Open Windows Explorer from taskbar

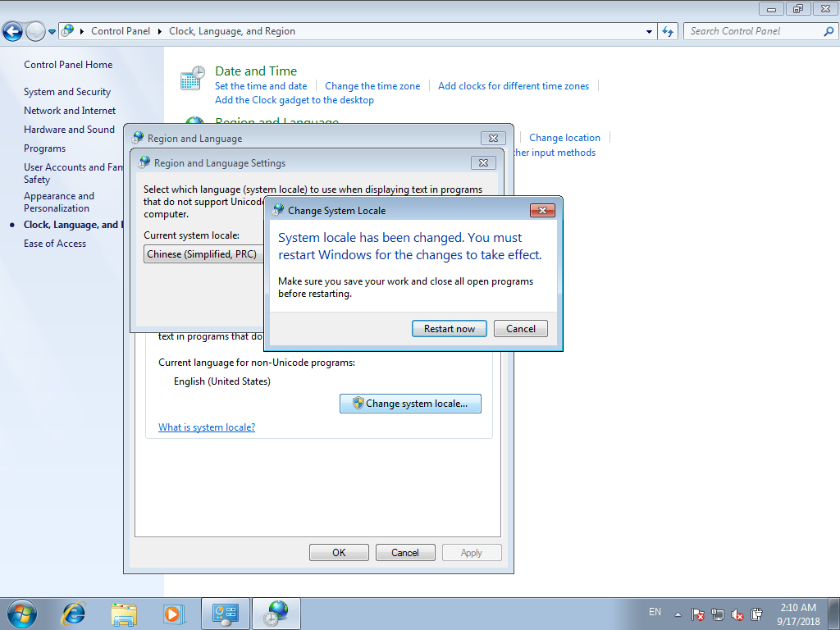coord(124,614)
